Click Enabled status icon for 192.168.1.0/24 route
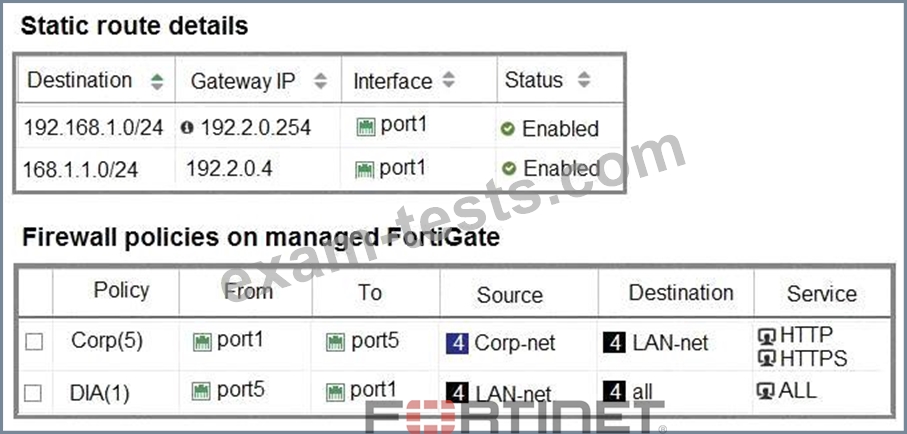The height and width of the screenshot is (434, 907). 509,129
